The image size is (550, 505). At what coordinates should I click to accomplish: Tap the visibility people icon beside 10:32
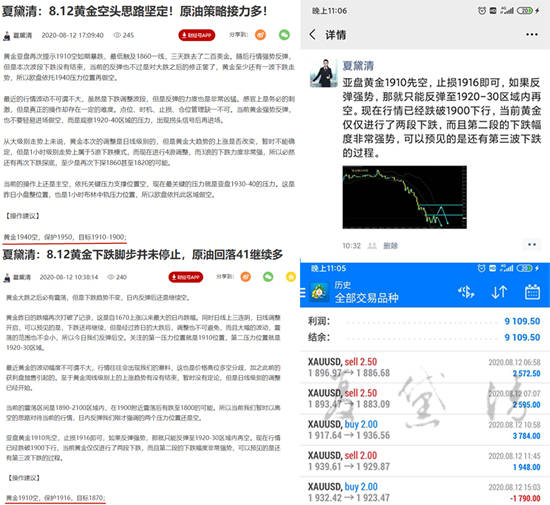pyautogui.click(x=372, y=245)
